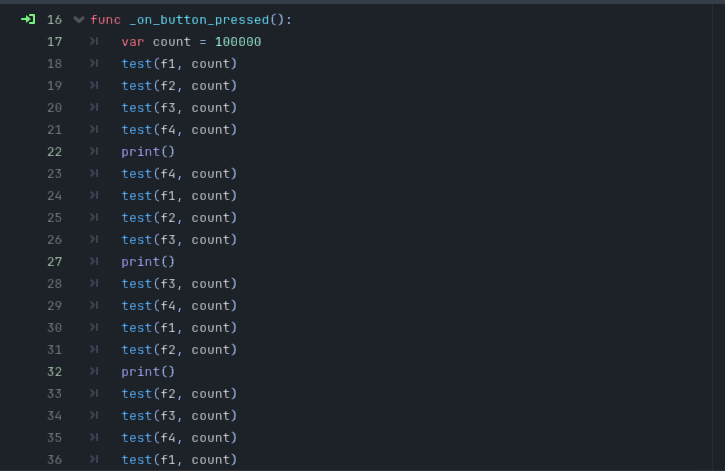This screenshot has height=471, width=725.
Task: Click the value 100000 on line 17
Action: pyautogui.click(x=238, y=42)
